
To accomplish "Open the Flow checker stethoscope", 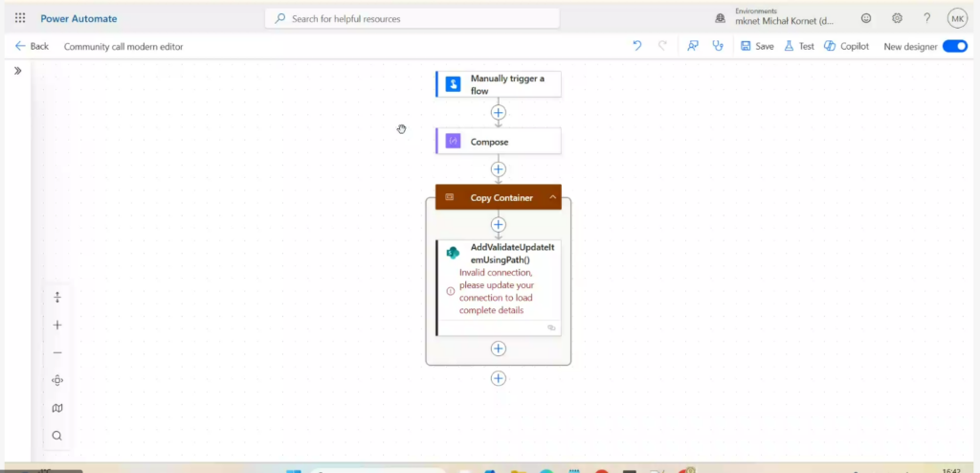I will [718, 46].
